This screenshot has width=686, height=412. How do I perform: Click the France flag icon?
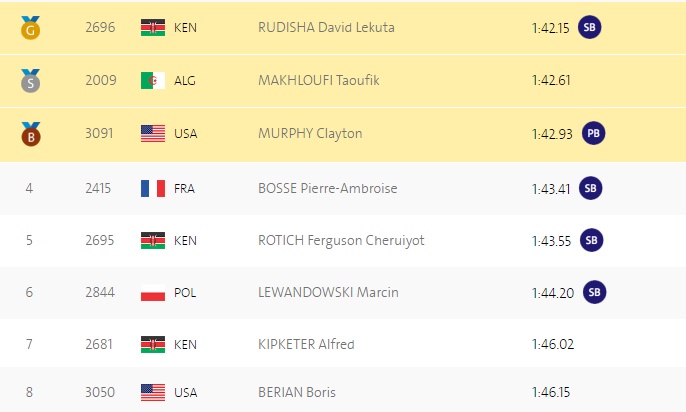(153, 189)
